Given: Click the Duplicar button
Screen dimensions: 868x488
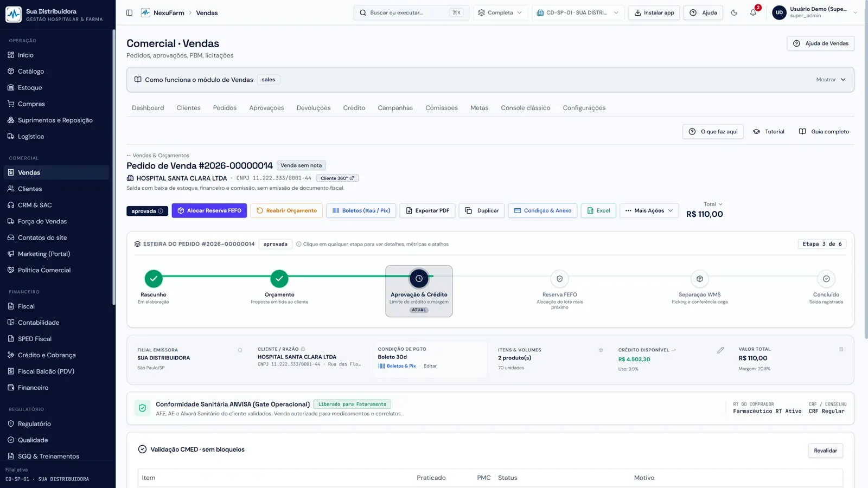Looking at the screenshot, I should pyautogui.click(x=482, y=211).
